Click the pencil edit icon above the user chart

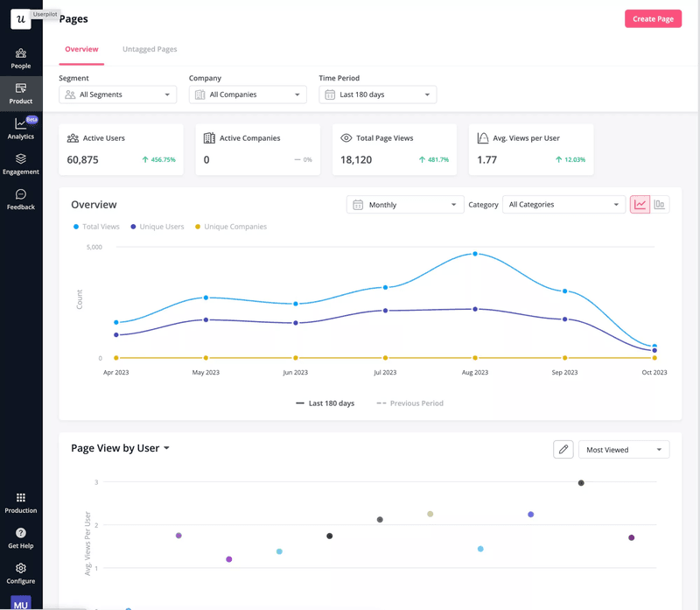tap(563, 449)
